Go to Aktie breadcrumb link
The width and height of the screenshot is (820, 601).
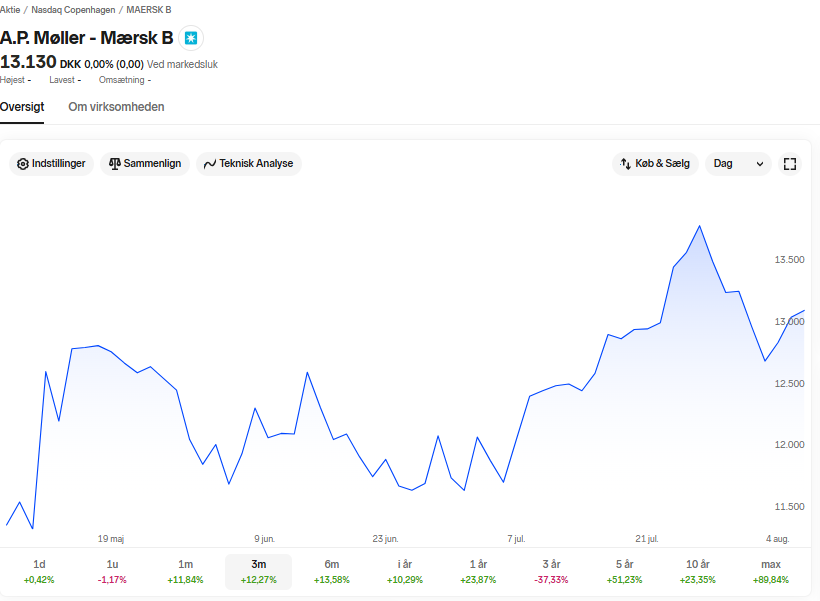point(10,10)
